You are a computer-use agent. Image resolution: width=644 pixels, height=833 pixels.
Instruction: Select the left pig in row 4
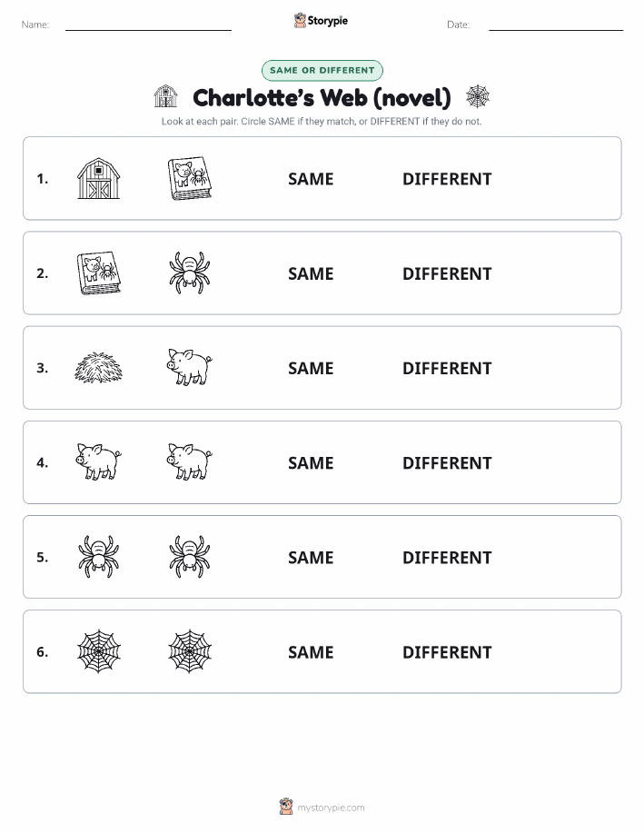[98, 461]
